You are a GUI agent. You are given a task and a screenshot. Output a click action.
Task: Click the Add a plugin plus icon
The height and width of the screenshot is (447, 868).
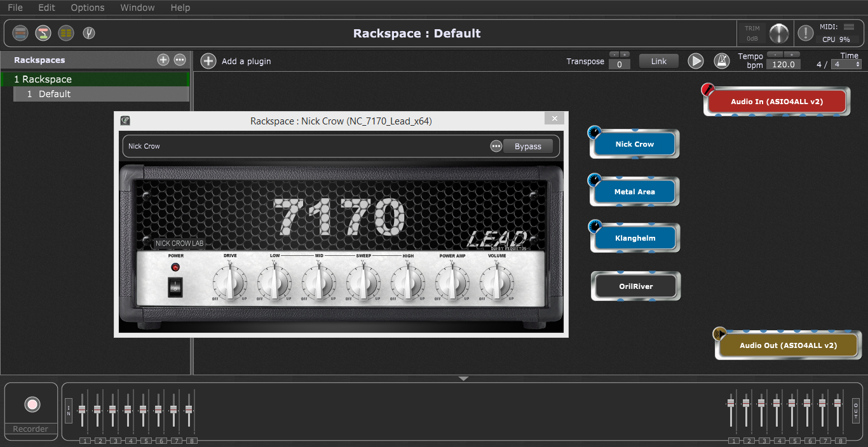pyautogui.click(x=208, y=61)
